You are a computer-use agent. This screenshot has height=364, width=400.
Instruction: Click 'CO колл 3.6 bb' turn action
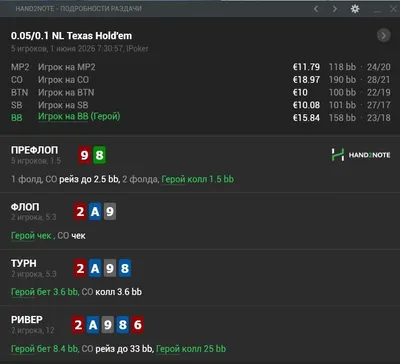click(x=112, y=292)
